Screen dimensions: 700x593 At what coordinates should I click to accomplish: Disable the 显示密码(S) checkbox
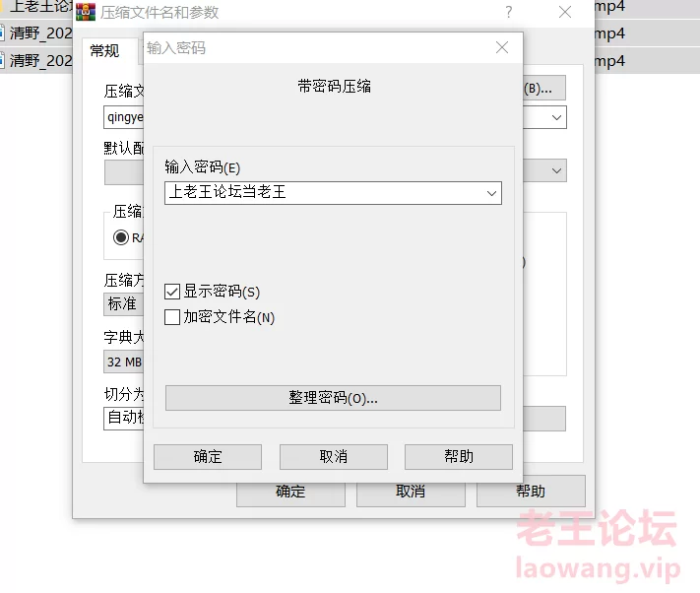click(x=172, y=292)
